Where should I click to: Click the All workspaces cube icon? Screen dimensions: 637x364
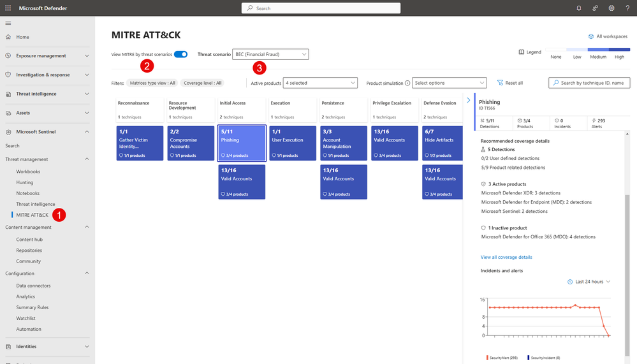coord(591,36)
